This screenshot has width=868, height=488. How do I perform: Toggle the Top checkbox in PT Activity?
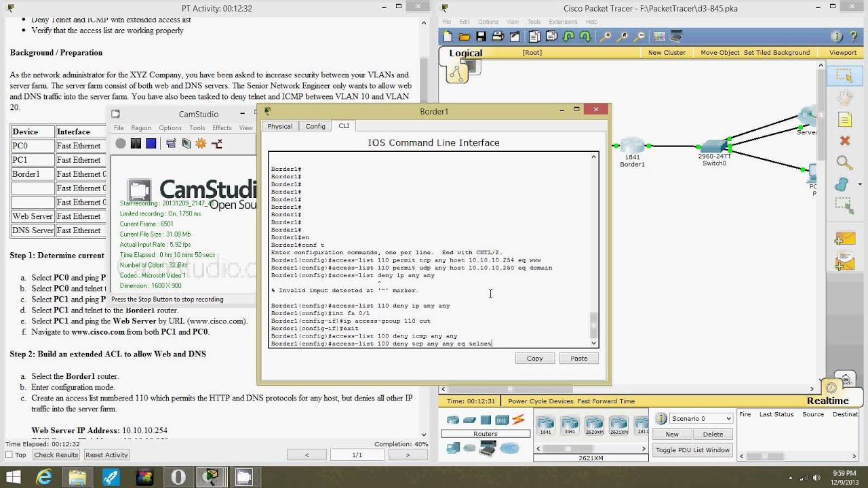(x=9, y=455)
